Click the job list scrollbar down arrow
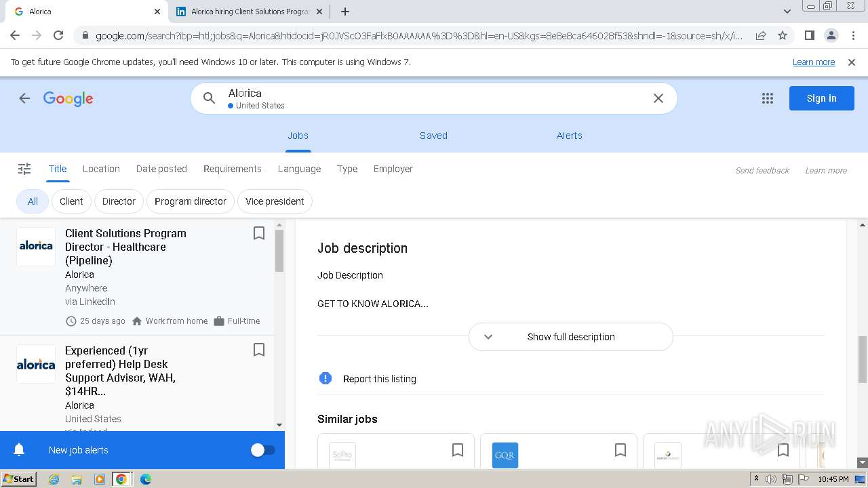The height and width of the screenshot is (488, 868). pos(279,425)
